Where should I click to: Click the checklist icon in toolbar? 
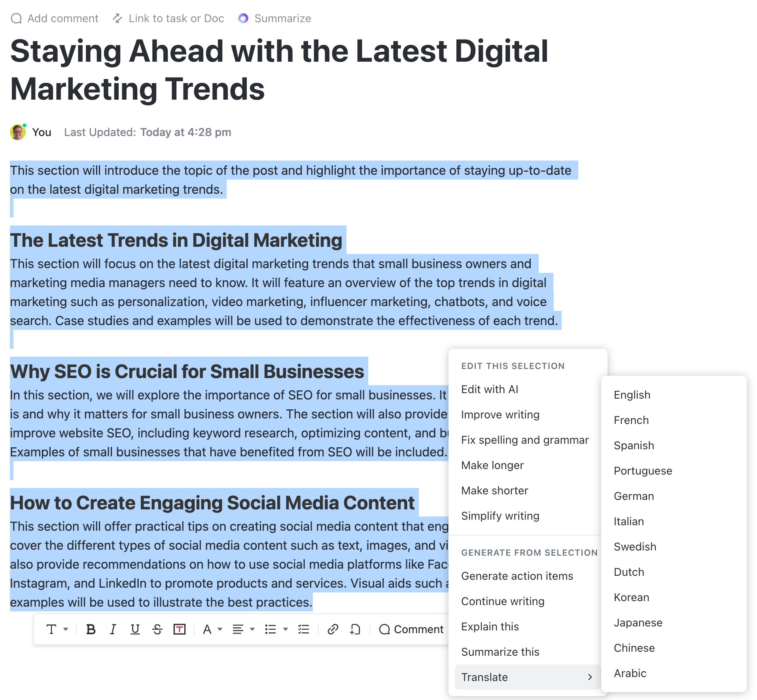(x=304, y=629)
